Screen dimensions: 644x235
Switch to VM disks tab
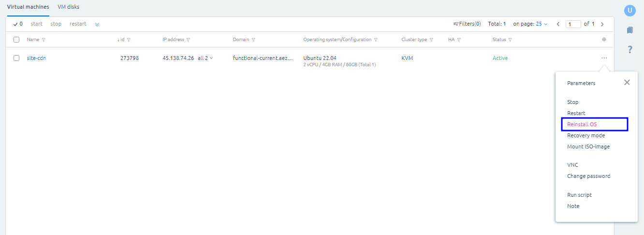tap(68, 7)
